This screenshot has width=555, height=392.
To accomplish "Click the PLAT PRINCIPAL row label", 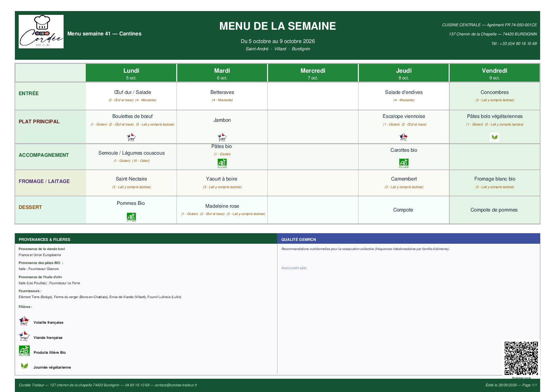I will coord(39,122).
